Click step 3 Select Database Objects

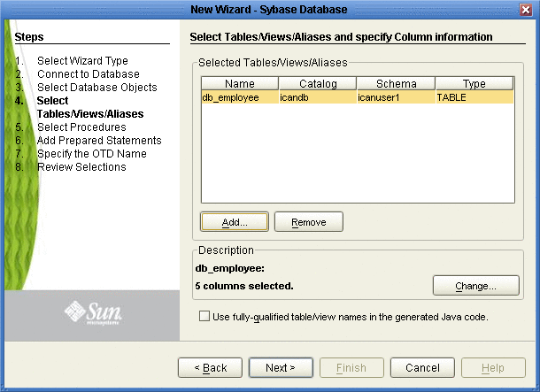click(97, 87)
